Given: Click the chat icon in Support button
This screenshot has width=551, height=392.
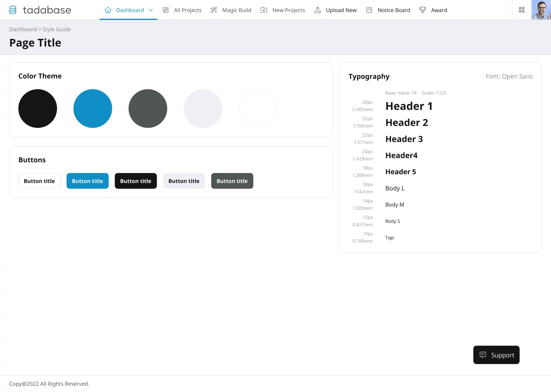Looking at the screenshot, I should 483,355.
